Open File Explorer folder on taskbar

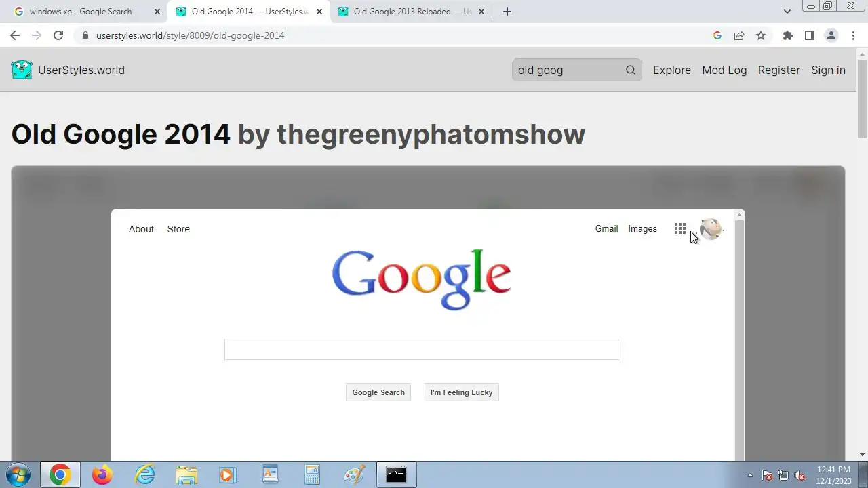(x=186, y=474)
